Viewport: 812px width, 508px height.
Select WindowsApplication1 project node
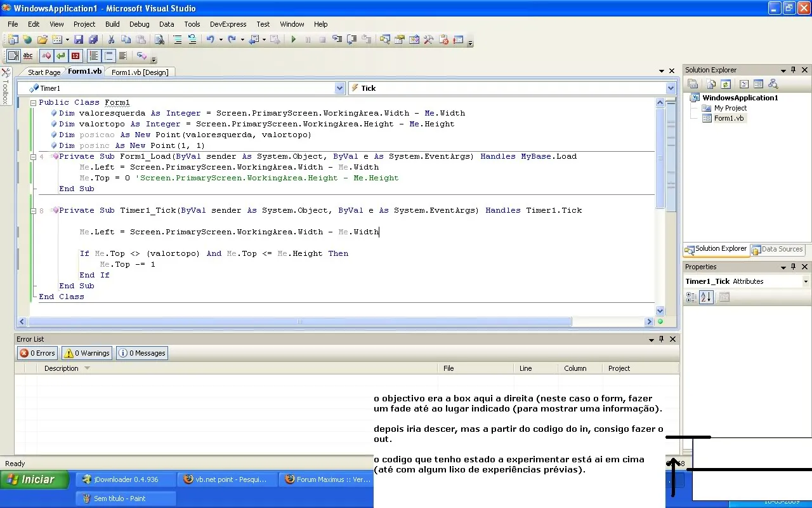pos(740,98)
